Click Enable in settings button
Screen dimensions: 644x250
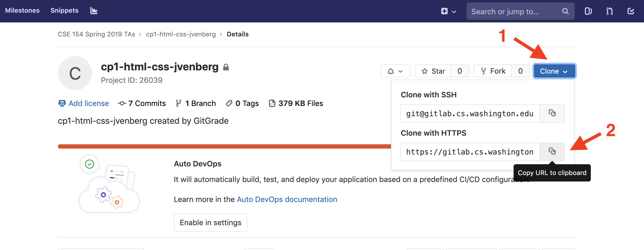(x=210, y=222)
